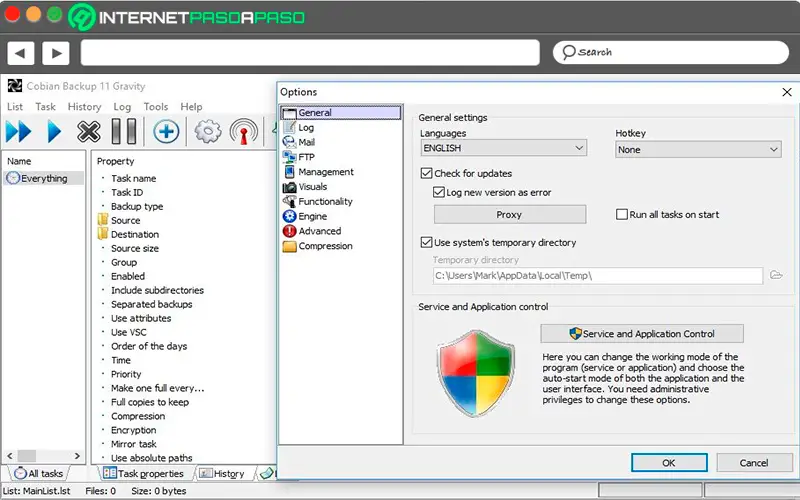Click the Cobian Backup application logo icon
The image size is (800, 500).
15,86
